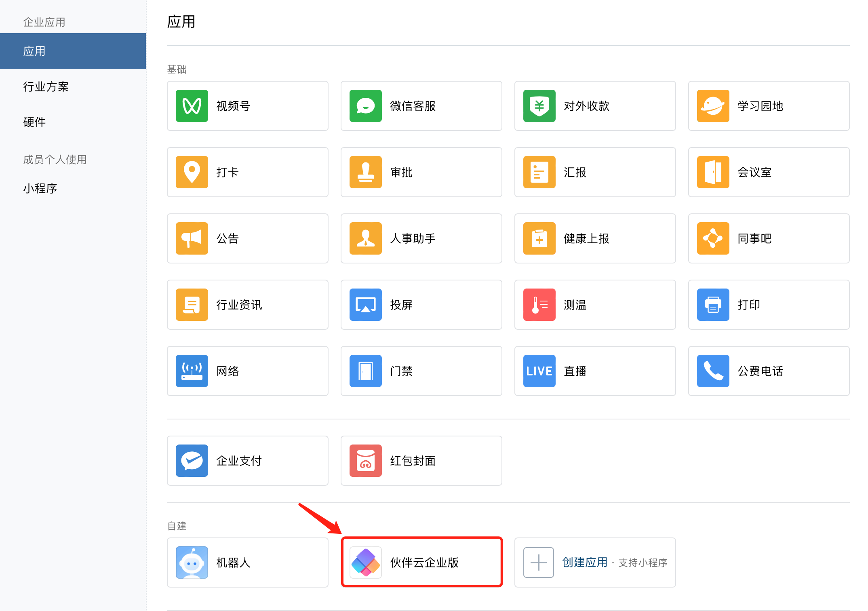Screen dimensions: 868x611
Task: Open 硬件 in the sidebar
Action: tap(73, 122)
